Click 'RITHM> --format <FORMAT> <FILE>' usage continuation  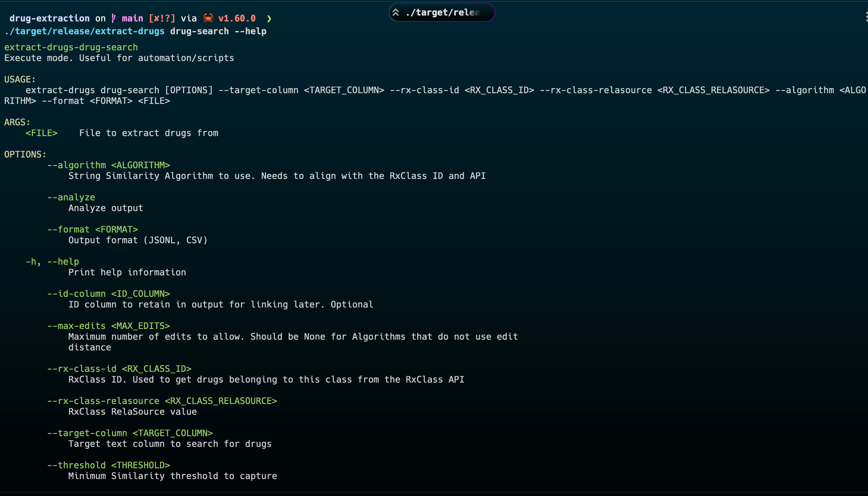(87, 101)
